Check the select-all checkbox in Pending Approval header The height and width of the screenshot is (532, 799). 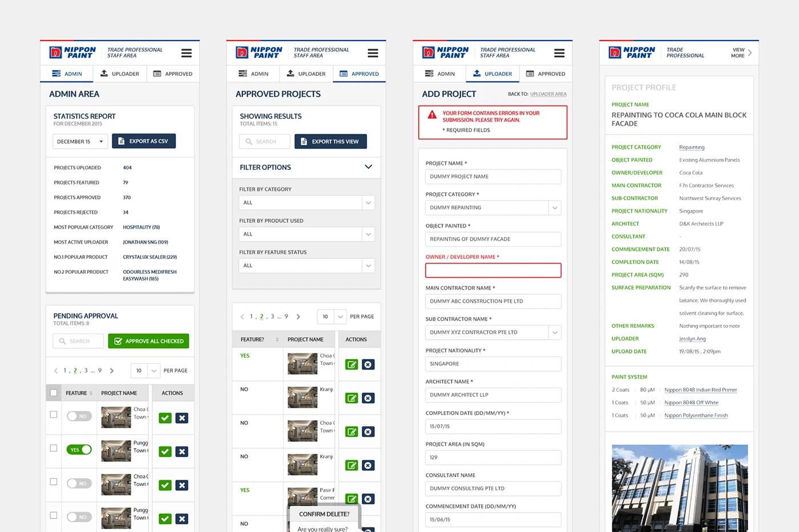pos(54,393)
